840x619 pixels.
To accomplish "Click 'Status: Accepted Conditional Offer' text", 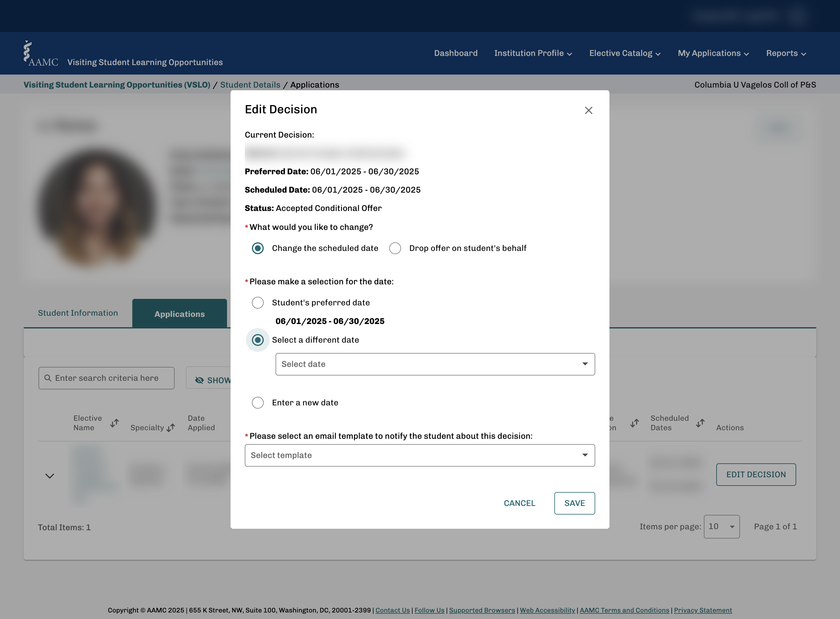I will click(x=313, y=208).
